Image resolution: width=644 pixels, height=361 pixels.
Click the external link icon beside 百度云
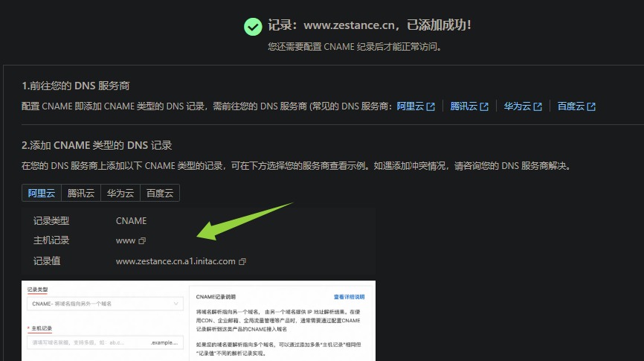(x=591, y=106)
